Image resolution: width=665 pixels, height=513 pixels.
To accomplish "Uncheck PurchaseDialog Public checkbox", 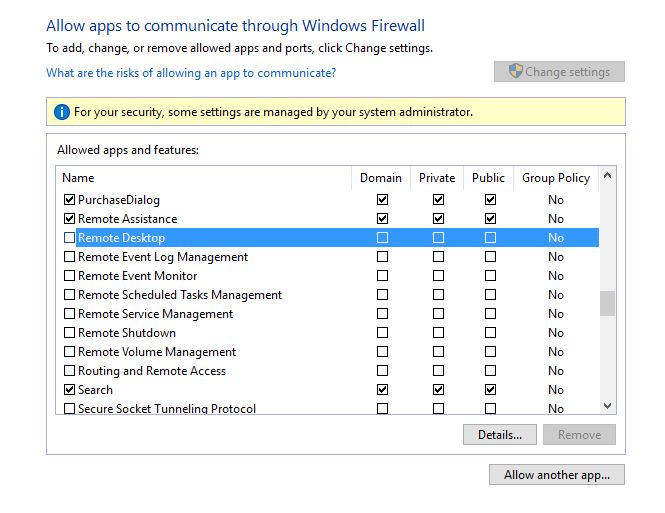I will pyautogui.click(x=490, y=199).
